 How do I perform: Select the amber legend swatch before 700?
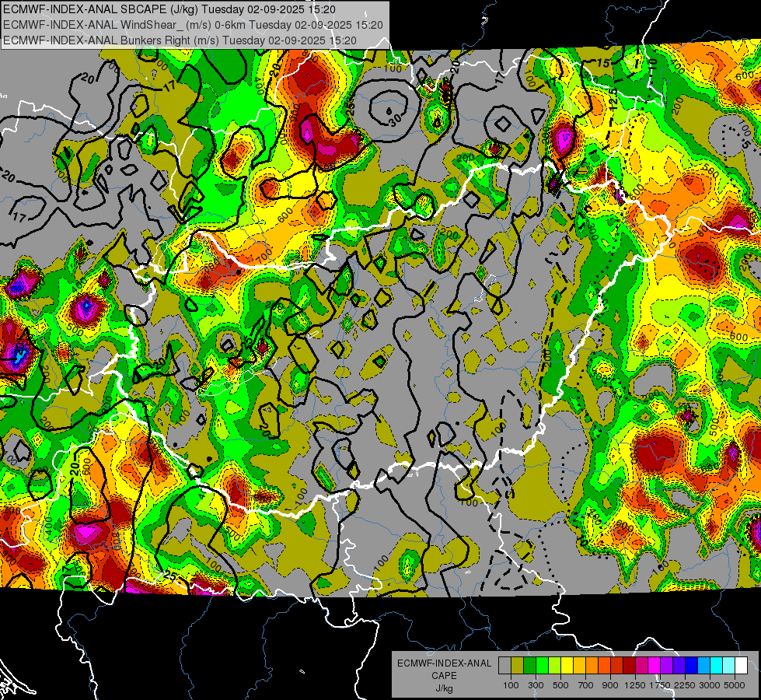coord(579,666)
